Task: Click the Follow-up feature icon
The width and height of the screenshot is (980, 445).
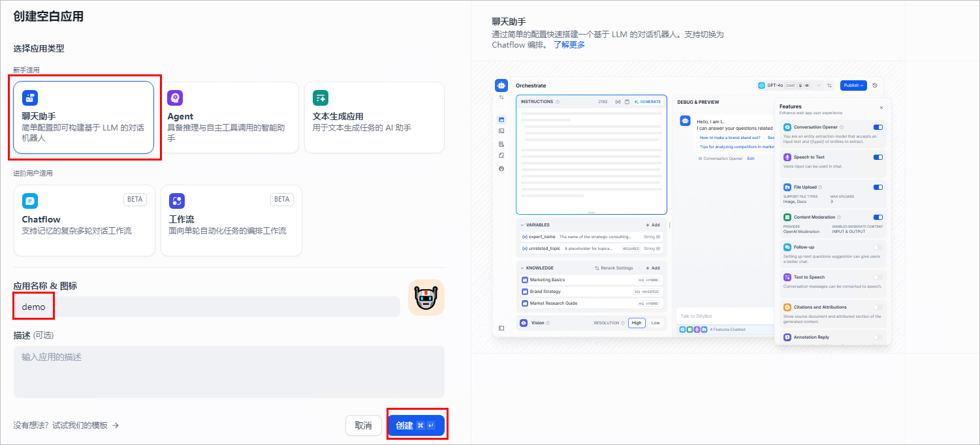Action: [x=787, y=247]
